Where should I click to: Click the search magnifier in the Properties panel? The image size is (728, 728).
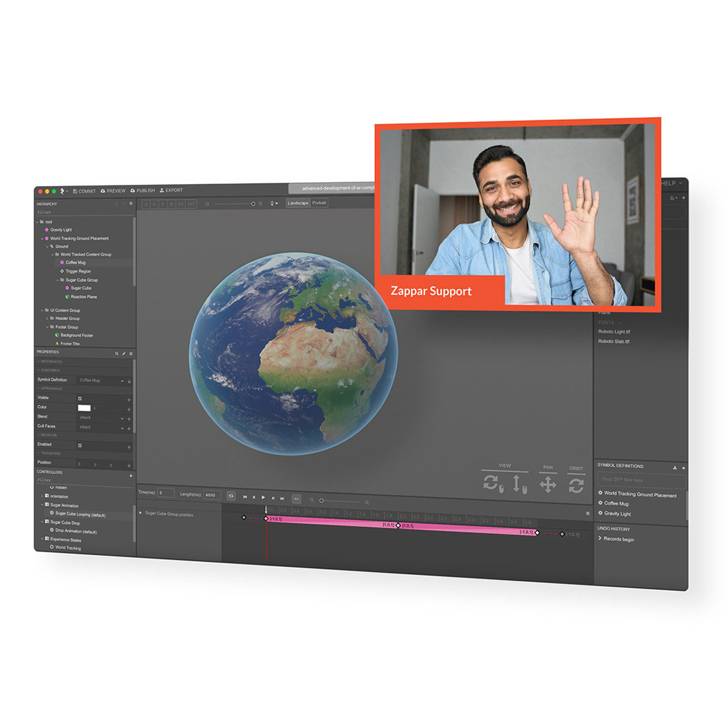[117, 354]
